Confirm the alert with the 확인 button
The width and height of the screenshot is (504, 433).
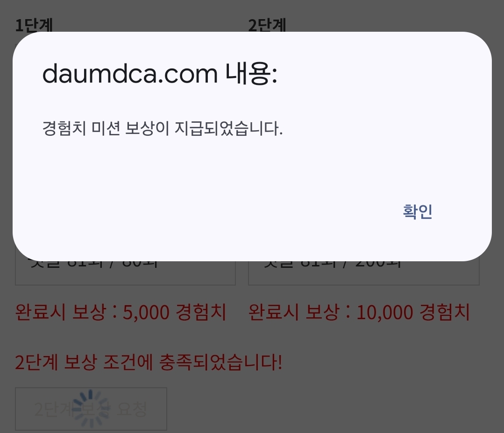click(417, 211)
